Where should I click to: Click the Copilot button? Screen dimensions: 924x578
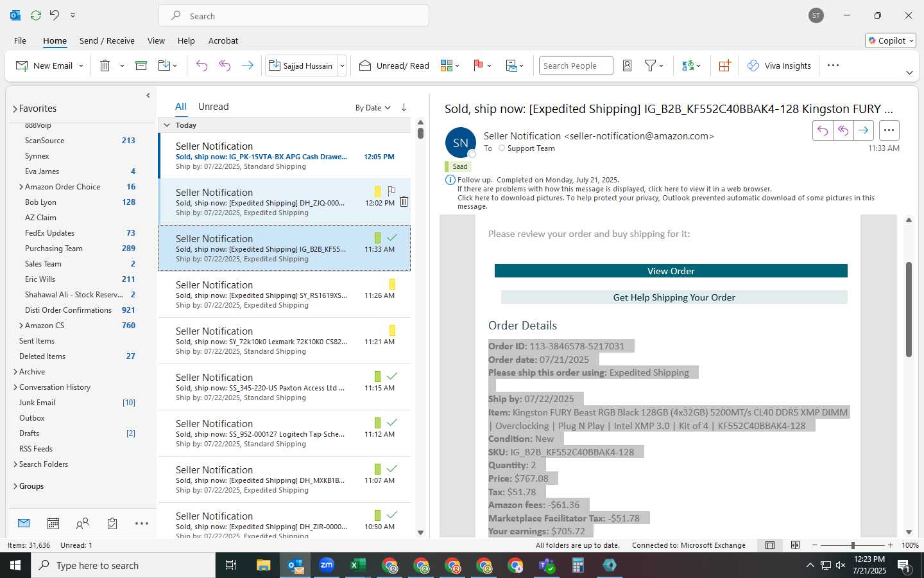click(x=891, y=40)
